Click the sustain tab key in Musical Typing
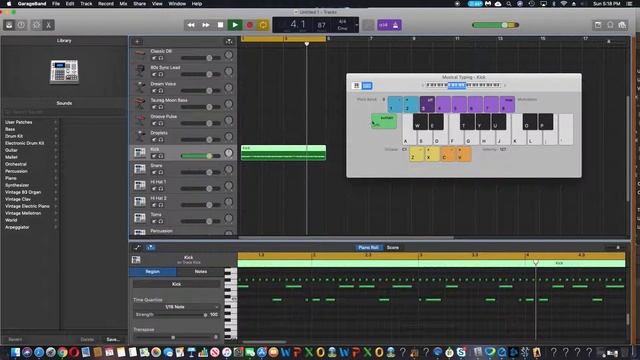The width and height of the screenshot is (640, 360). coord(384,121)
